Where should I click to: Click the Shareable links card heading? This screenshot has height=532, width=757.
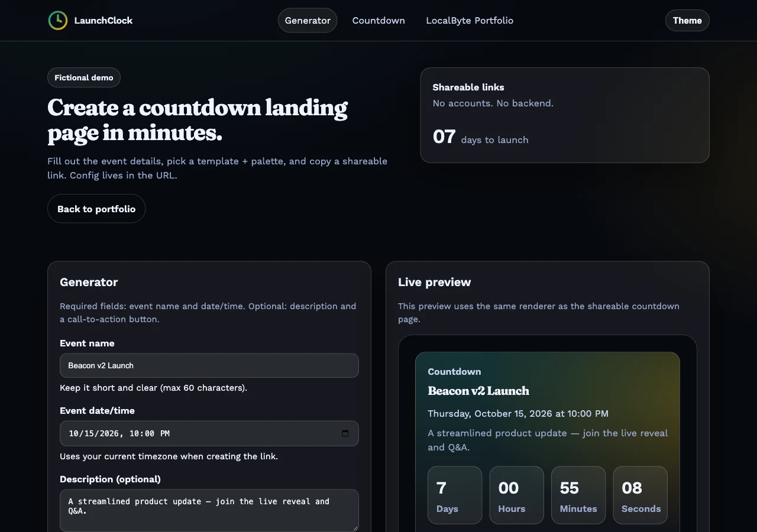[468, 87]
